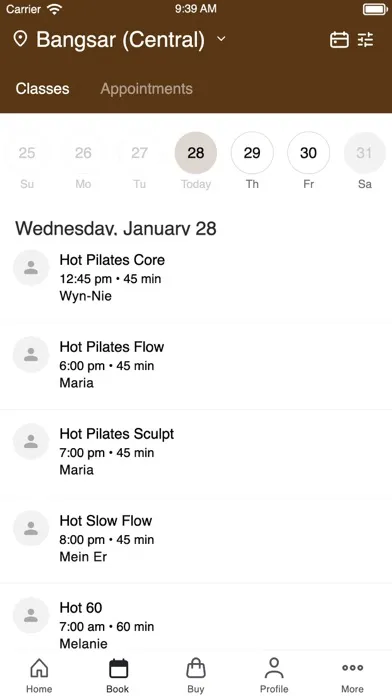
Task: Switch to the Appointments tab
Action: (x=147, y=89)
